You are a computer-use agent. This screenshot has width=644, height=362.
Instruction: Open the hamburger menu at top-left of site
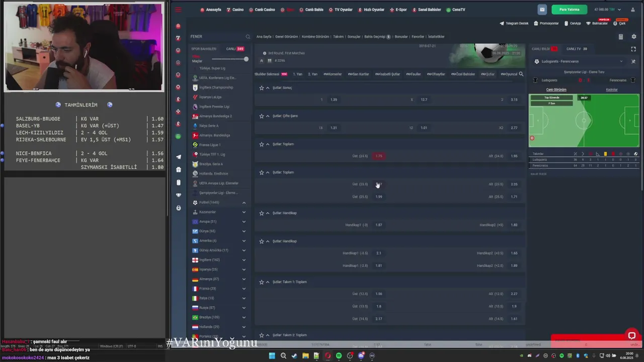(x=178, y=10)
